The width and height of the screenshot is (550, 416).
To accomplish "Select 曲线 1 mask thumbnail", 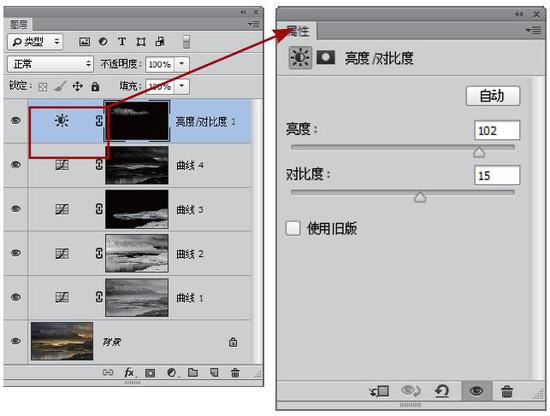I will point(137,297).
